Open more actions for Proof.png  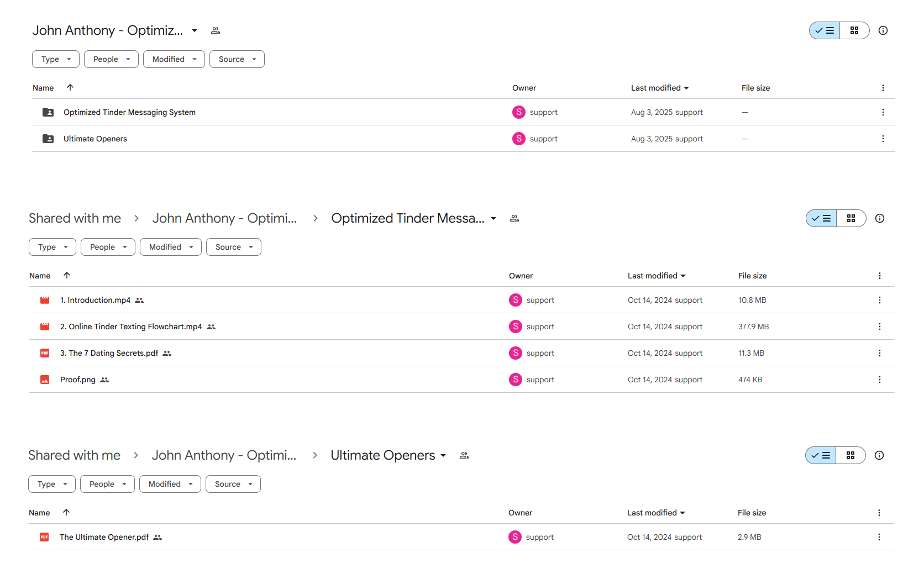(880, 380)
